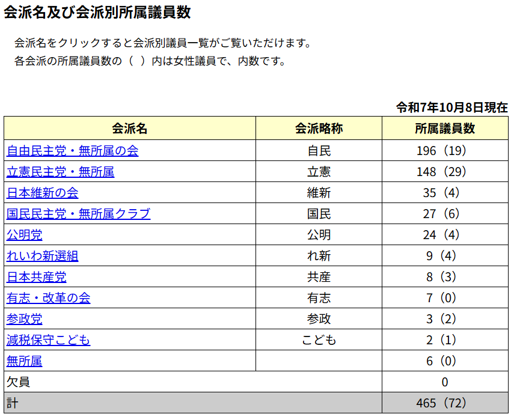The height and width of the screenshot is (420, 514).
Task: Click the member count 9 (4)
Action: (x=441, y=256)
